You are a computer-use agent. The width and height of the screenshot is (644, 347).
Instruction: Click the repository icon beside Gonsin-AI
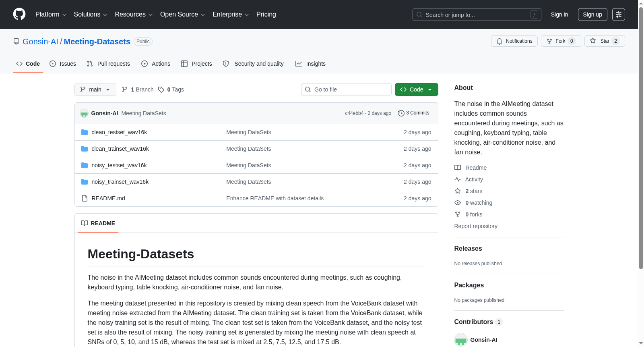(16, 42)
